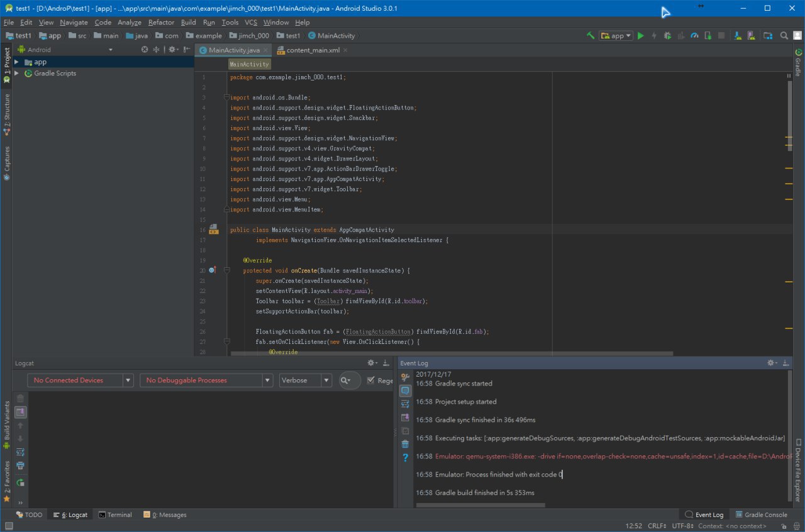This screenshot has height=532, width=805.
Task: Click the green hammer Make Project icon
Action: [x=591, y=36]
